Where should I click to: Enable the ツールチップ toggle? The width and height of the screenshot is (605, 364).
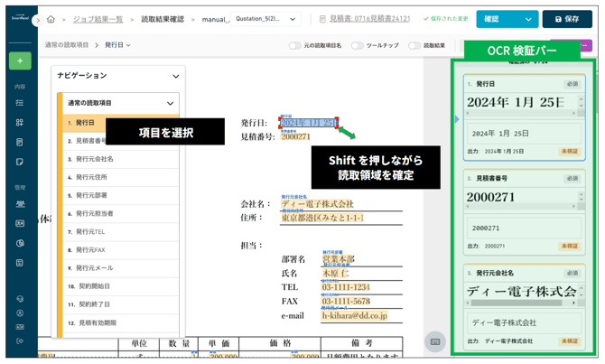(357, 45)
